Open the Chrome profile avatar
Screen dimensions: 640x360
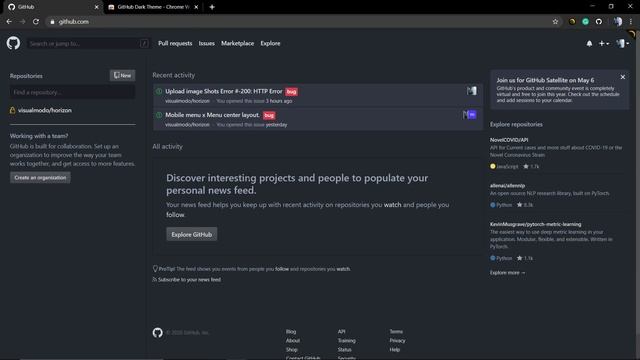coord(618,22)
